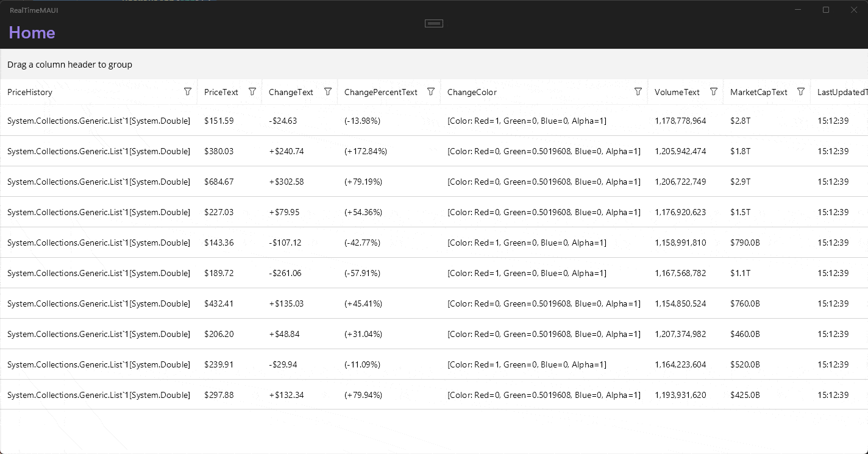Open the filter for the ChangeColor column

638,91
